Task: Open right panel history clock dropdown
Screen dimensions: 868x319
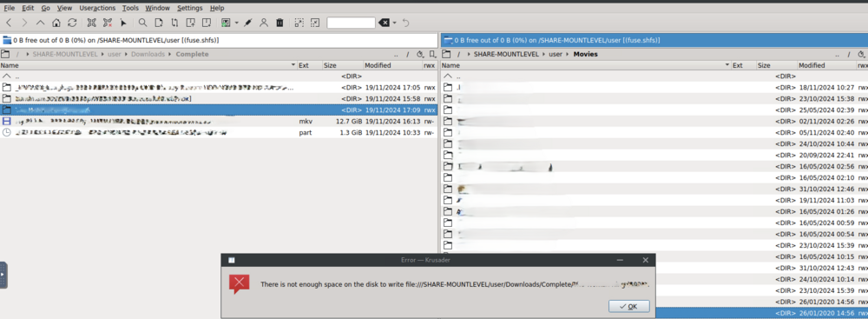Action: click(861, 55)
